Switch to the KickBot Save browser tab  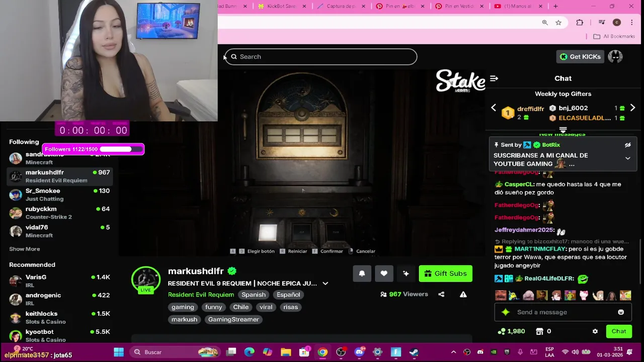[x=282, y=6]
